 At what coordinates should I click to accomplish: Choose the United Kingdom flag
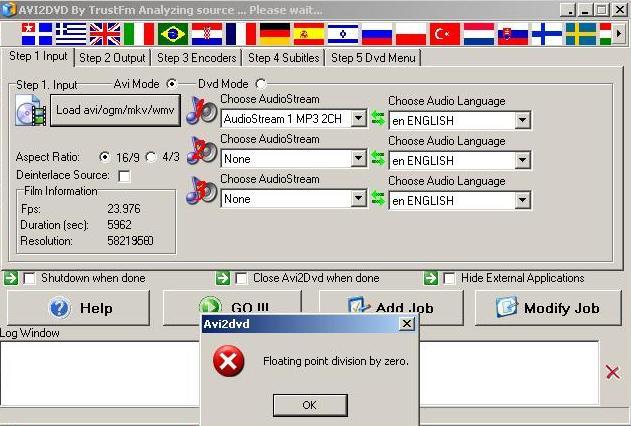[105, 34]
